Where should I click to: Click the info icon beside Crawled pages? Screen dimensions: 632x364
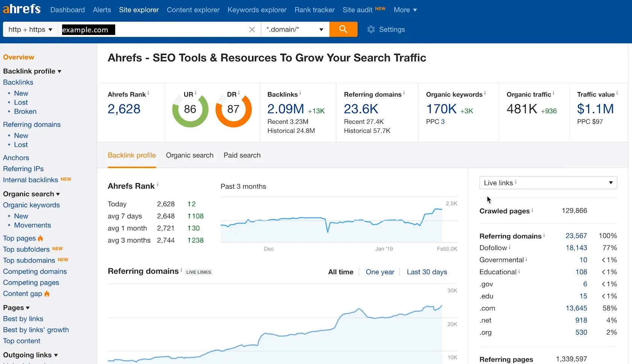click(x=532, y=210)
